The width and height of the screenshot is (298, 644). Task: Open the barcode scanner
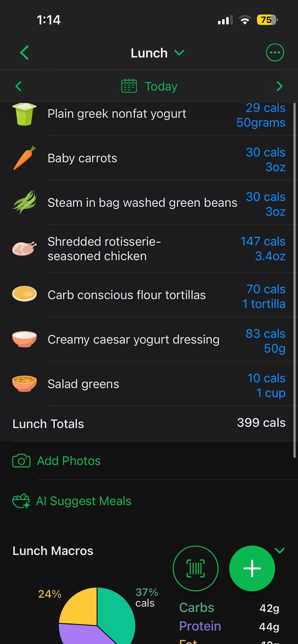(195, 568)
